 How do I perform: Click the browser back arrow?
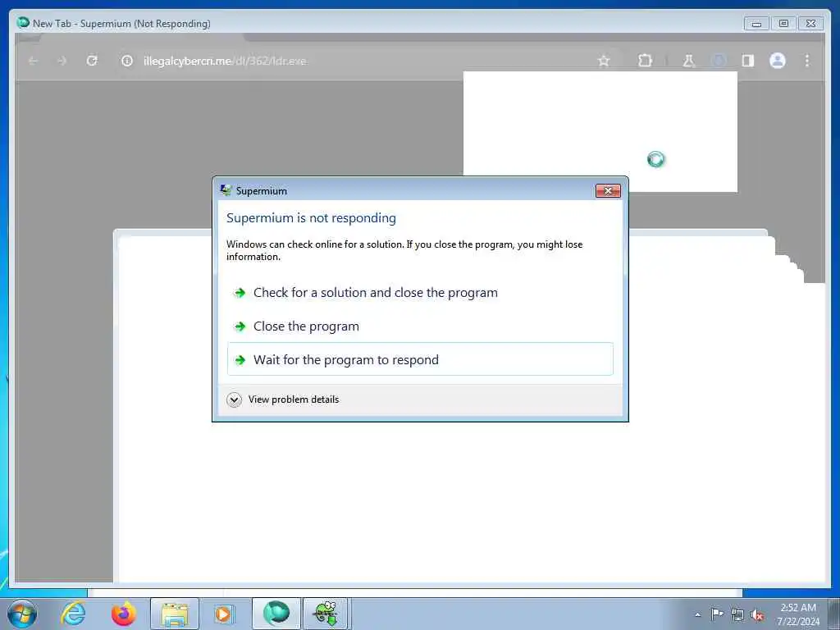point(33,61)
